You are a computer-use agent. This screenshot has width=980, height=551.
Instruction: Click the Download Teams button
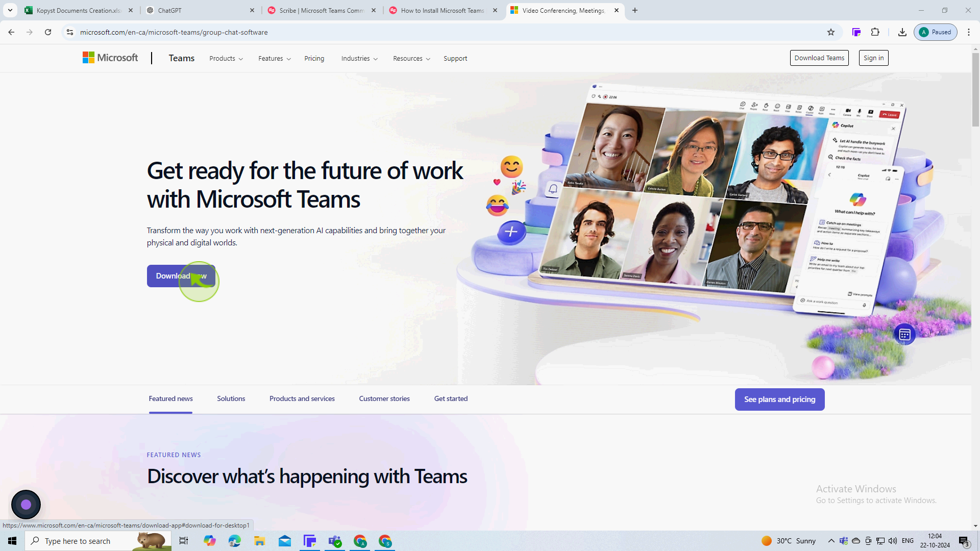coord(819,58)
